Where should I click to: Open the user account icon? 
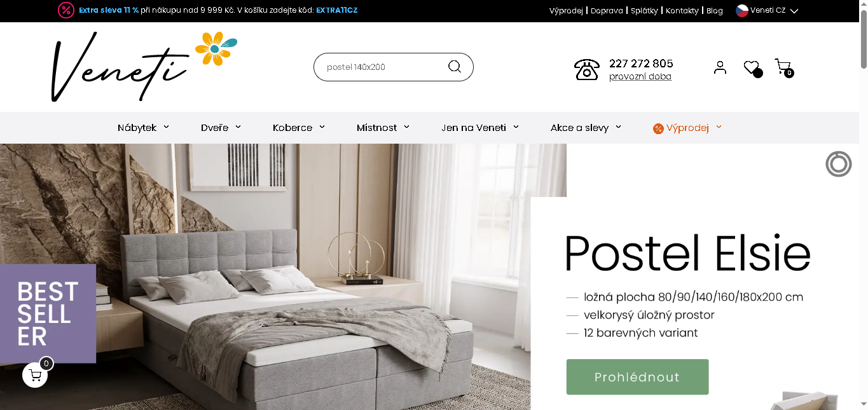coord(720,67)
